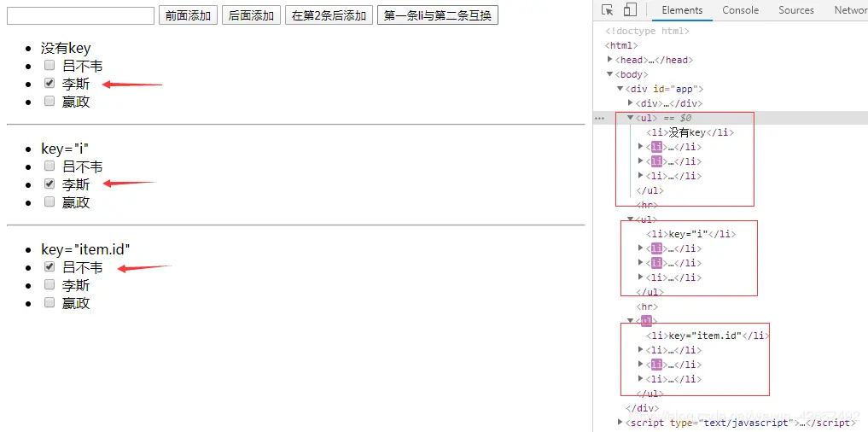Screen dimensions: 868x432
Task: Collapse the body node in the DOM tree
Action: click(610, 74)
